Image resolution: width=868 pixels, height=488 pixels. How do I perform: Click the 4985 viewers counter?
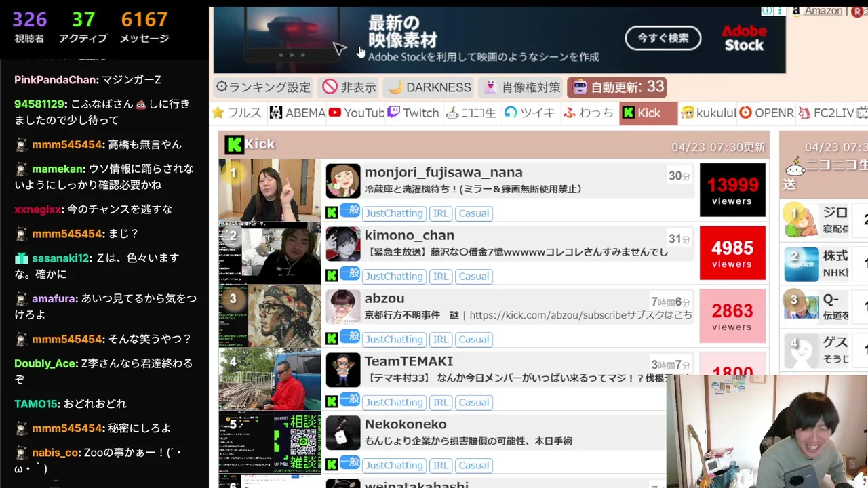tap(732, 253)
